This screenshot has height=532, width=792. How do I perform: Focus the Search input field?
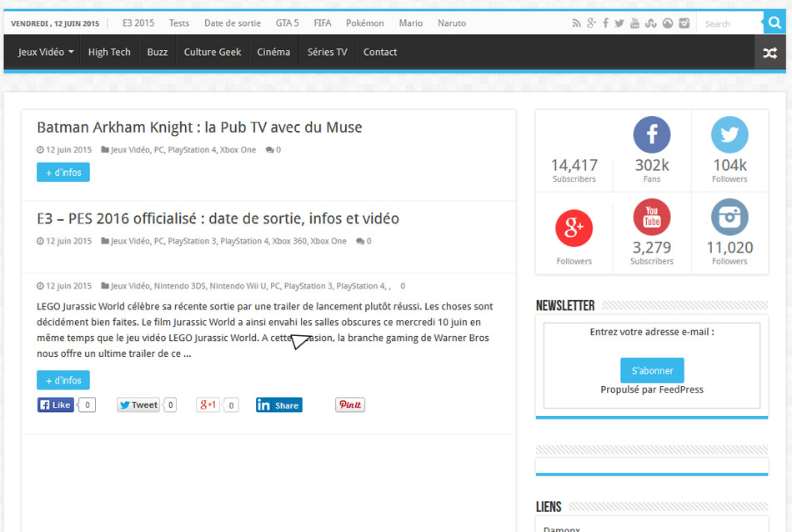[x=729, y=23]
